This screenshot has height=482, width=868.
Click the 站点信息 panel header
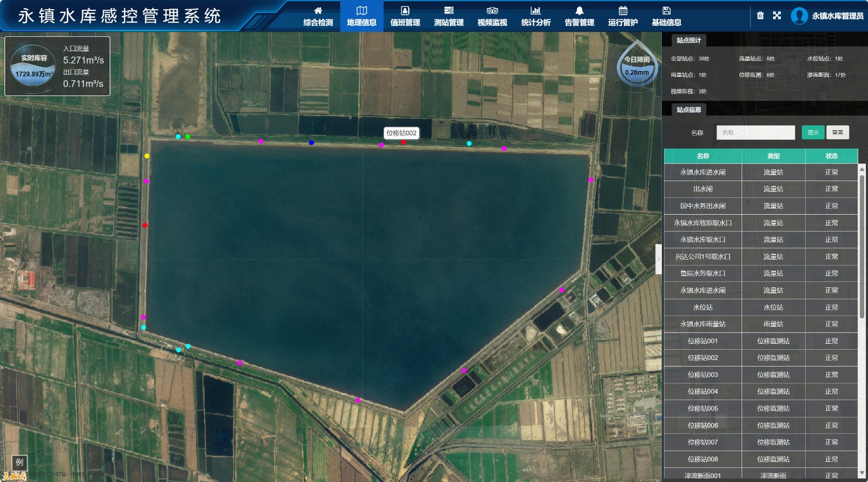click(x=688, y=110)
